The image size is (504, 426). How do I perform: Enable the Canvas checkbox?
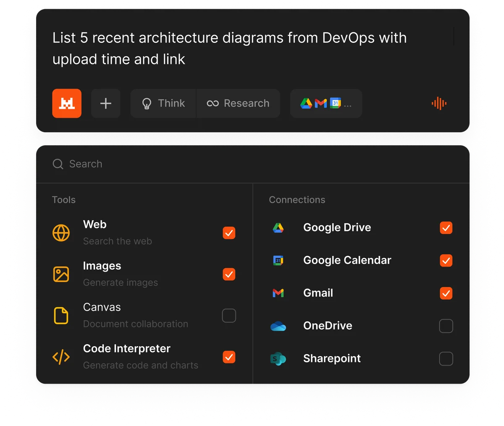click(229, 316)
